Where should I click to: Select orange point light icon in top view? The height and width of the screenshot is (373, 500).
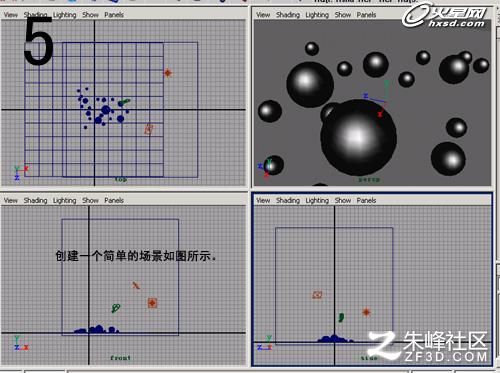tap(168, 73)
